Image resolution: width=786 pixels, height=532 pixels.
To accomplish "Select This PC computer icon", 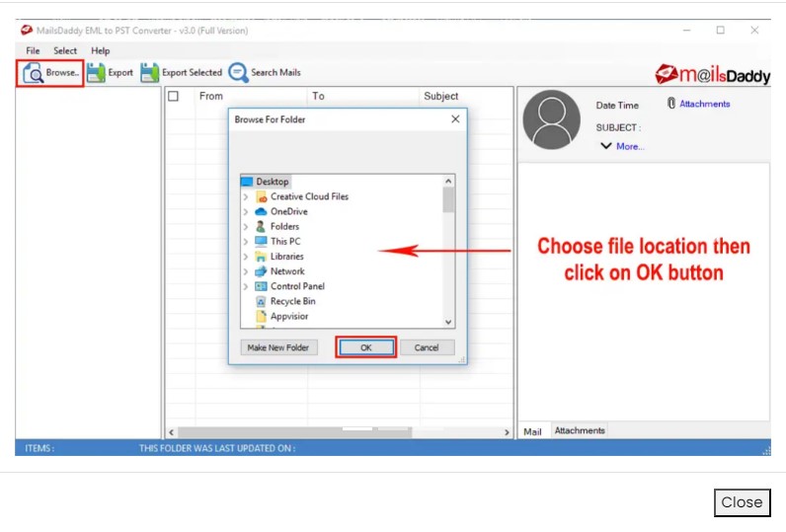I will tap(261, 241).
